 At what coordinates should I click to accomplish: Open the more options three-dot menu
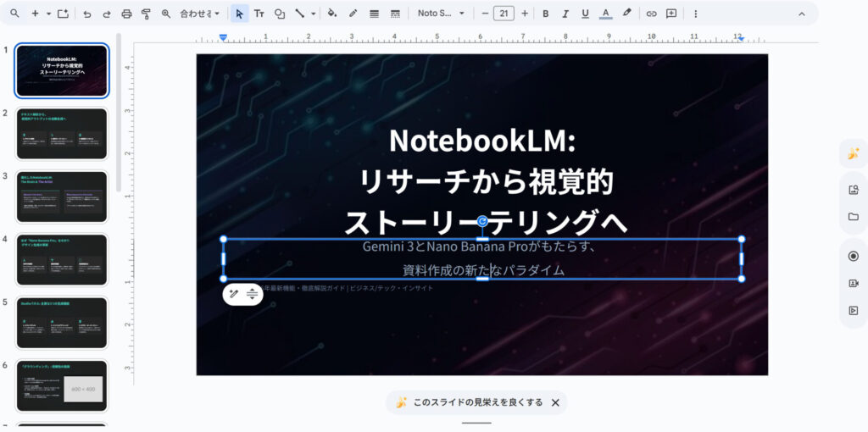[x=696, y=14]
